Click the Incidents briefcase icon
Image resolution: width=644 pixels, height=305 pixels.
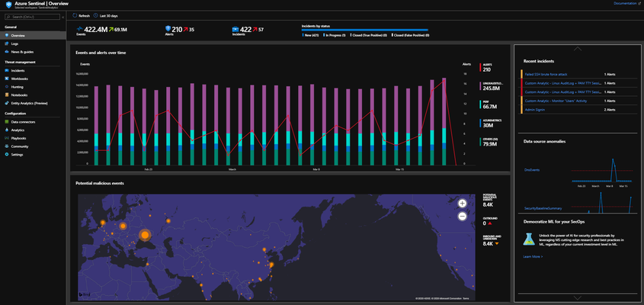coord(235,29)
